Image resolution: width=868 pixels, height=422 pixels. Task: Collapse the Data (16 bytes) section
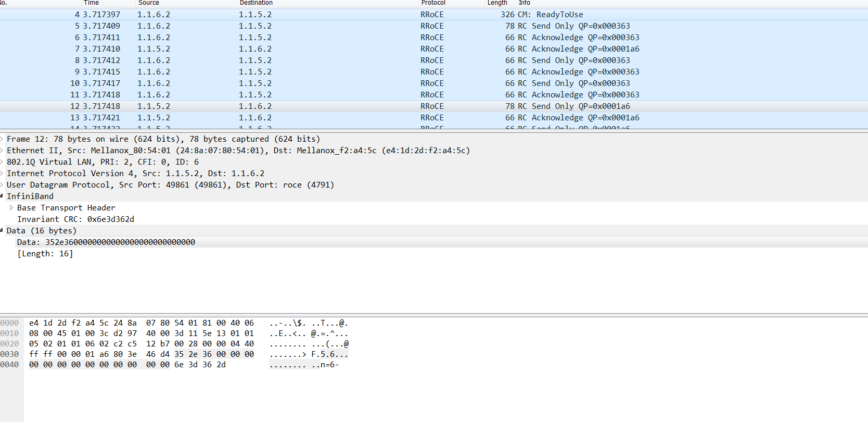point(2,231)
